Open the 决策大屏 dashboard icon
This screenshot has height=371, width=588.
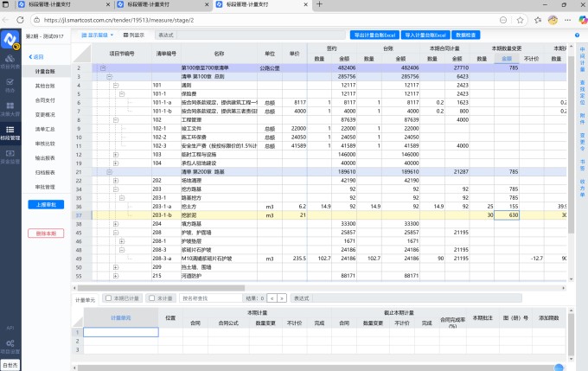pos(10,110)
